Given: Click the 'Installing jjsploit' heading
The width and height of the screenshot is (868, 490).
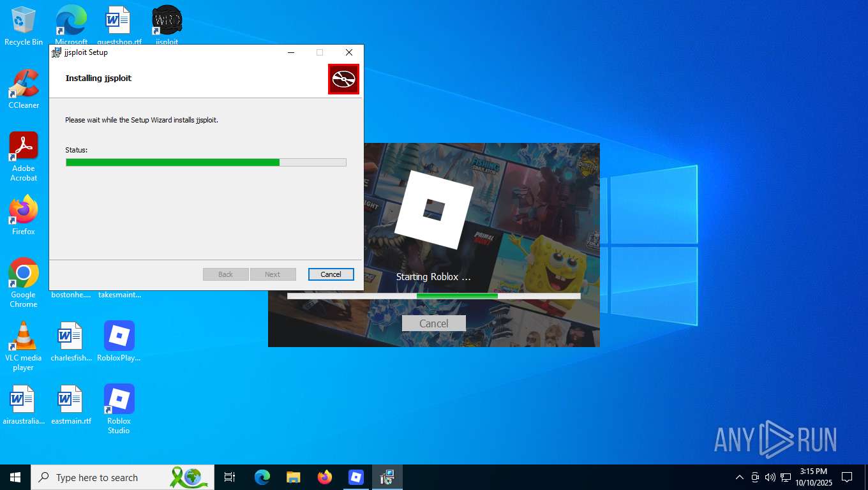Looking at the screenshot, I should (98, 78).
